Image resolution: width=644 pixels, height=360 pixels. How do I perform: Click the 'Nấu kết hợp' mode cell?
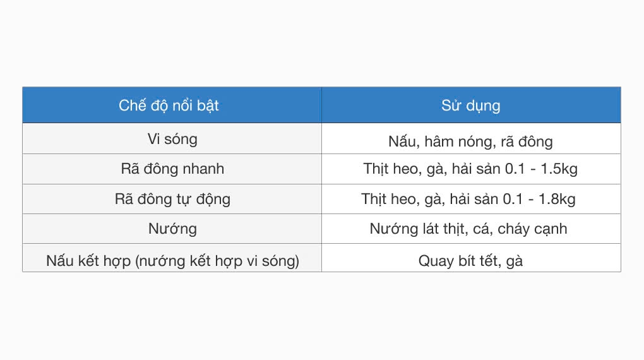tap(172, 258)
